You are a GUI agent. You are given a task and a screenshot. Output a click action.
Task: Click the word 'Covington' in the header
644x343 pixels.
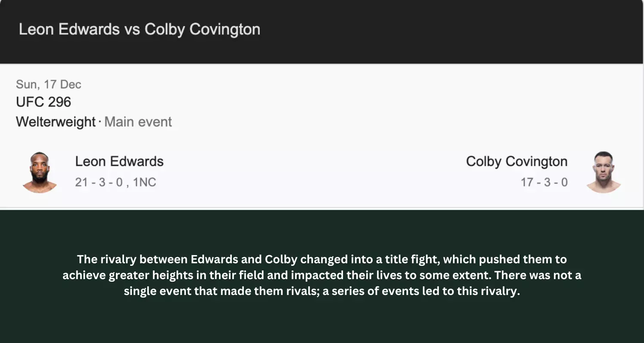click(225, 30)
